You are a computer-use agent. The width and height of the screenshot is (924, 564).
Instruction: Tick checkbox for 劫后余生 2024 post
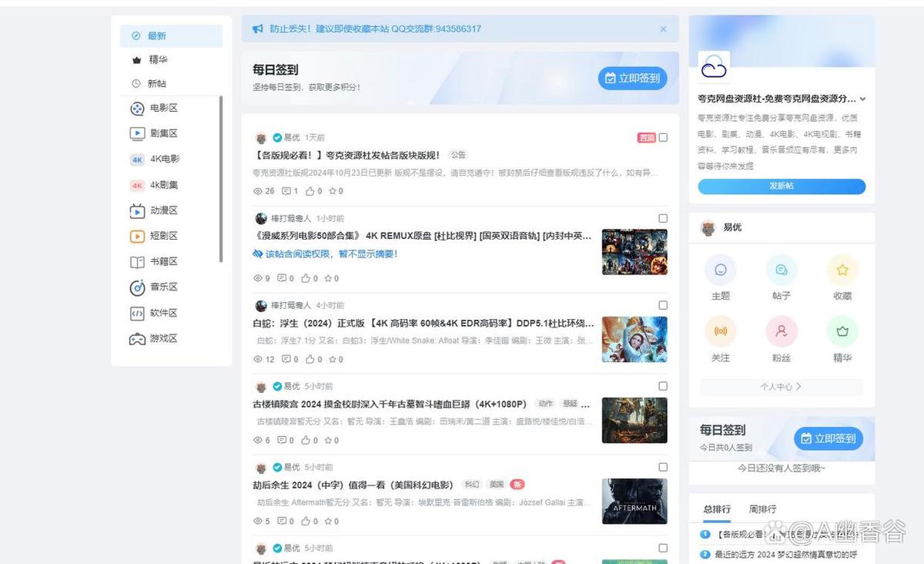tap(663, 467)
